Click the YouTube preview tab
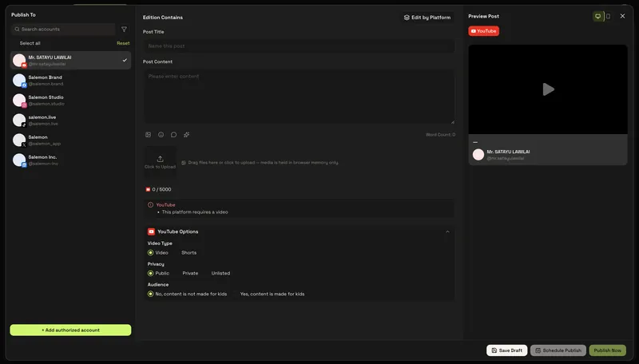Viewport: 639px width, 364px height. click(484, 31)
